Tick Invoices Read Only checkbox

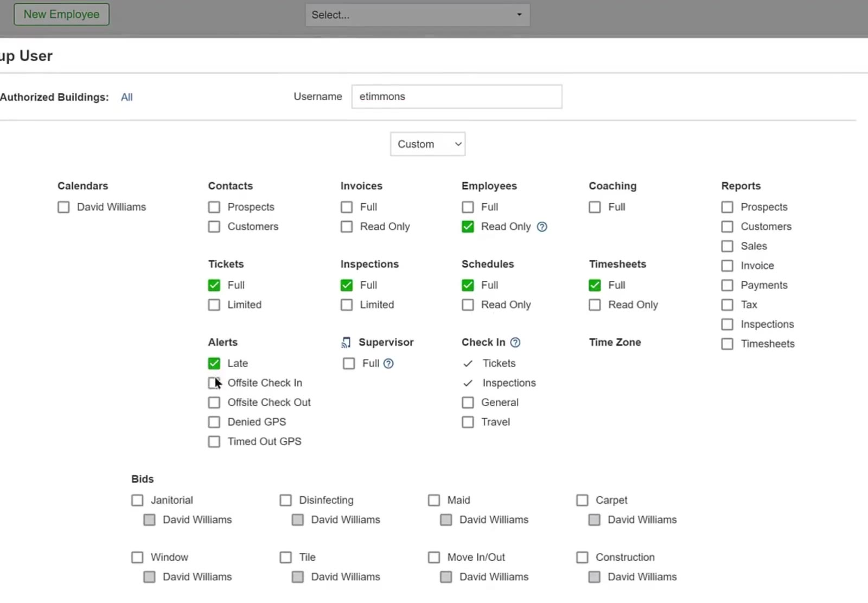[347, 227]
